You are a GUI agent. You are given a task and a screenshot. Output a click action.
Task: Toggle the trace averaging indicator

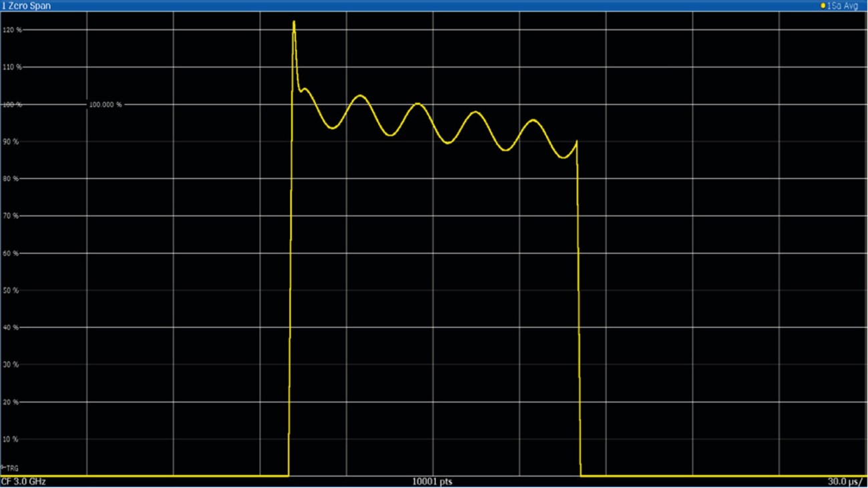pos(843,5)
